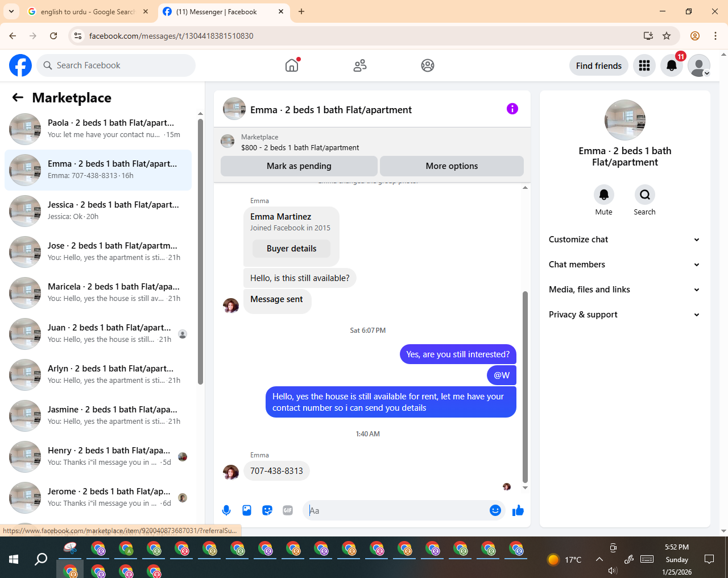
Task: Open Windows notification center icon
Action: (709, 559)
